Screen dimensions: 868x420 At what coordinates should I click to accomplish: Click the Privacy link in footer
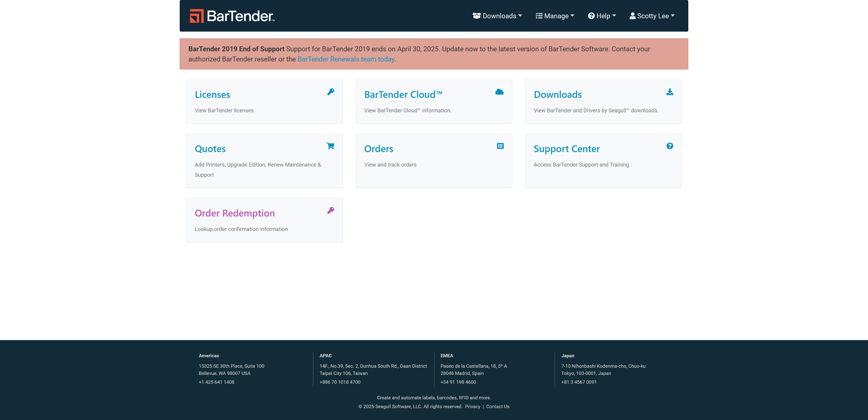pyautogui.click(x=472, y=406)
